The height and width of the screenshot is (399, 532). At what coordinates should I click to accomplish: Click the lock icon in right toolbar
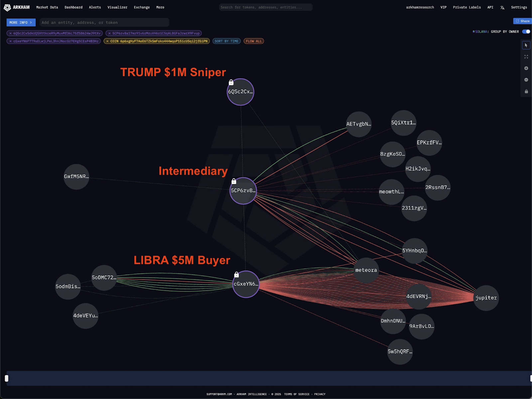[x=526, y=91]
